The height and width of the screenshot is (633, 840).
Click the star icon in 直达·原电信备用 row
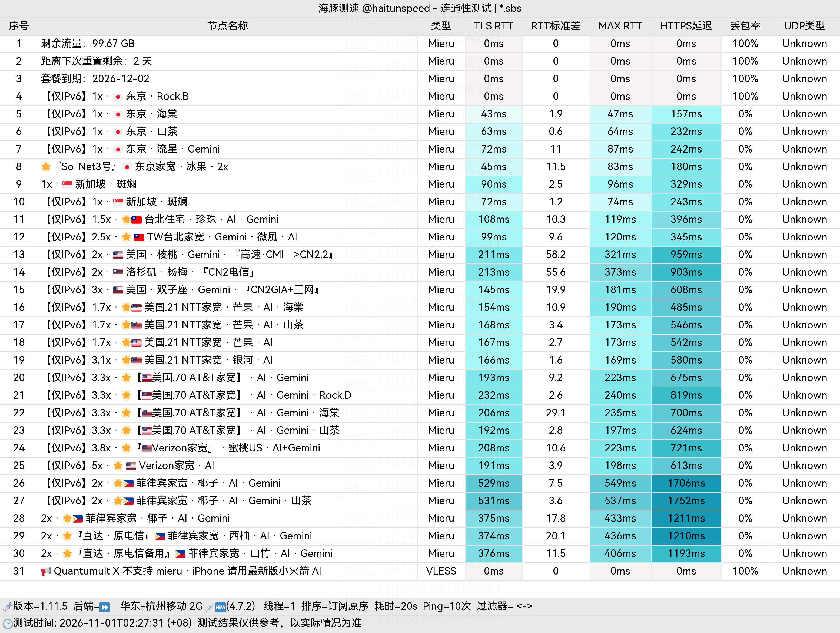pyautogui.click(x=67, y=553)
